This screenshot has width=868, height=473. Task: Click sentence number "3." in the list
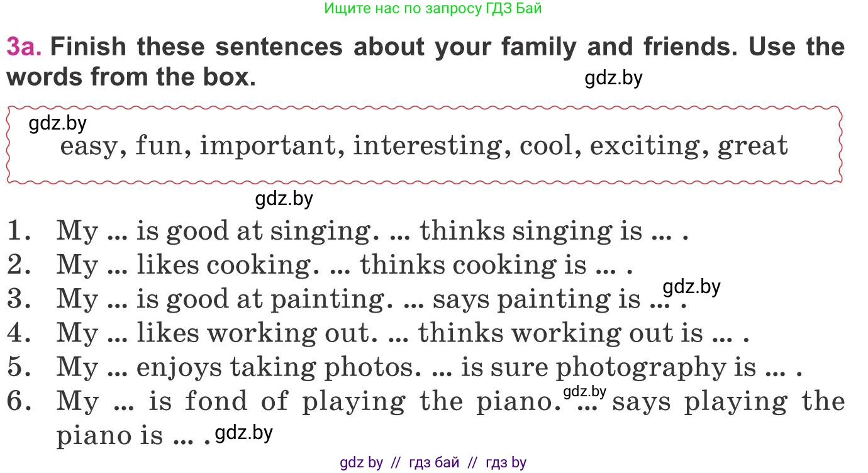pos(20,299)
